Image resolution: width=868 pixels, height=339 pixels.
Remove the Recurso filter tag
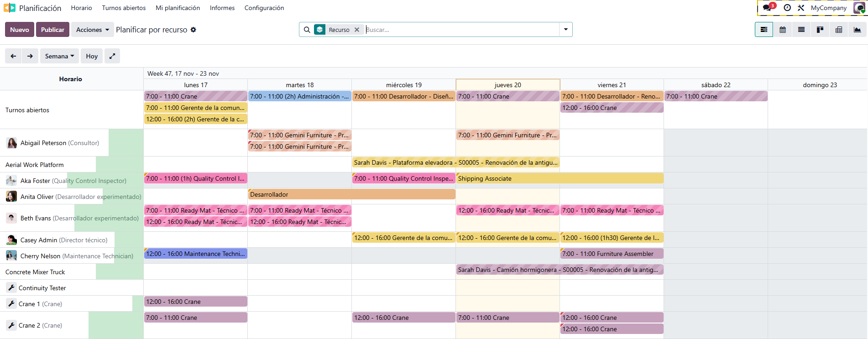point(357,30)
